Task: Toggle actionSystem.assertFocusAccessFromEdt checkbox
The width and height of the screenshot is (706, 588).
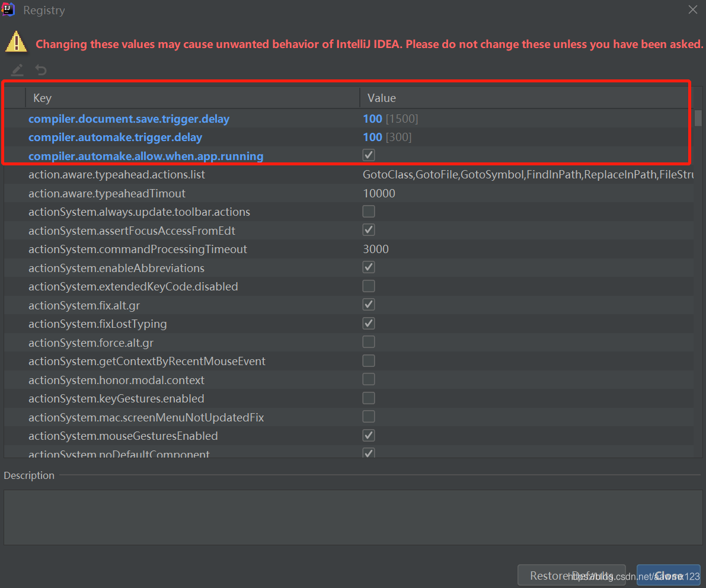Action: 369,230
